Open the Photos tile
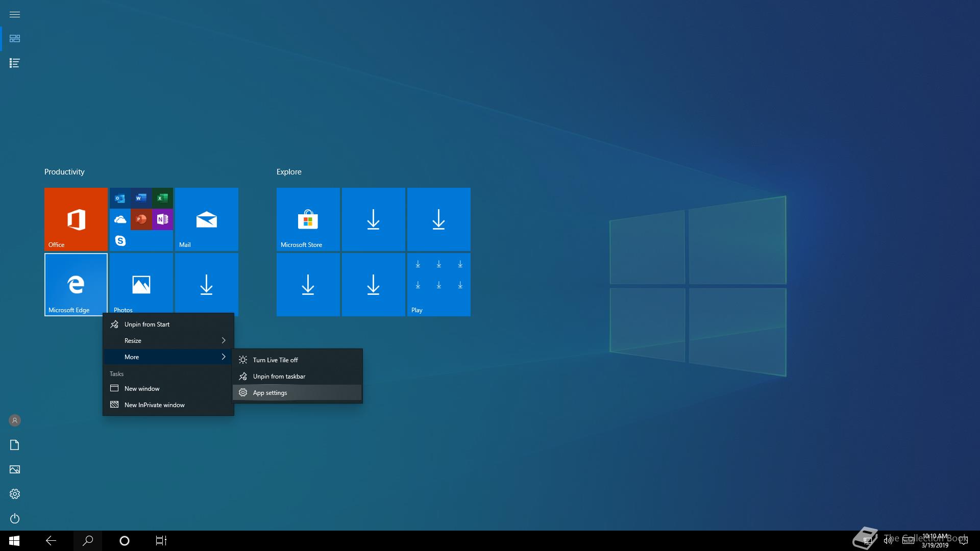Screen dimensions: 980x551 (141, 283)
